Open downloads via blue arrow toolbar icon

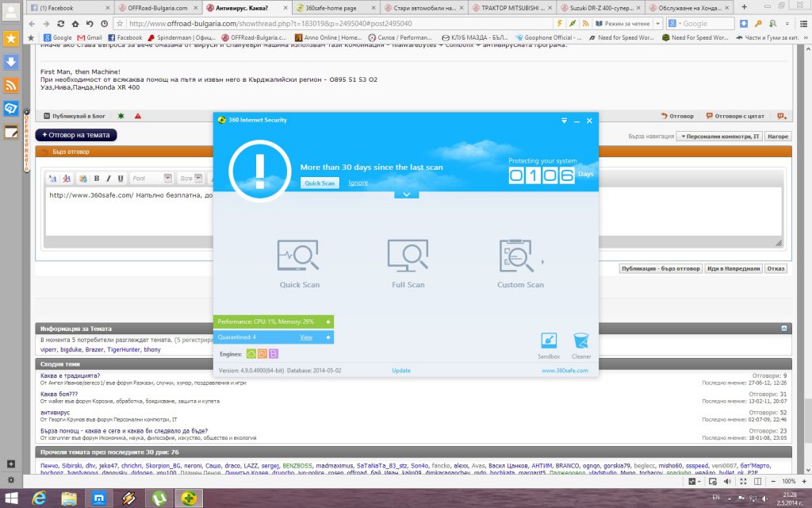[x=744, y=23]
